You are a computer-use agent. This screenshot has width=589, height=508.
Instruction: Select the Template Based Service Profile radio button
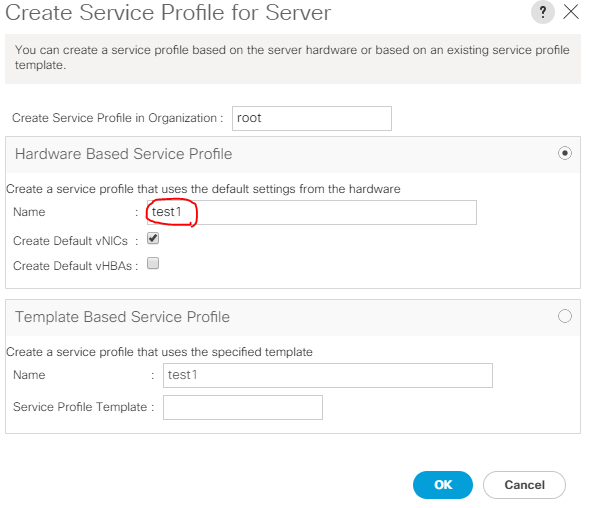click(x=565, y=316)
